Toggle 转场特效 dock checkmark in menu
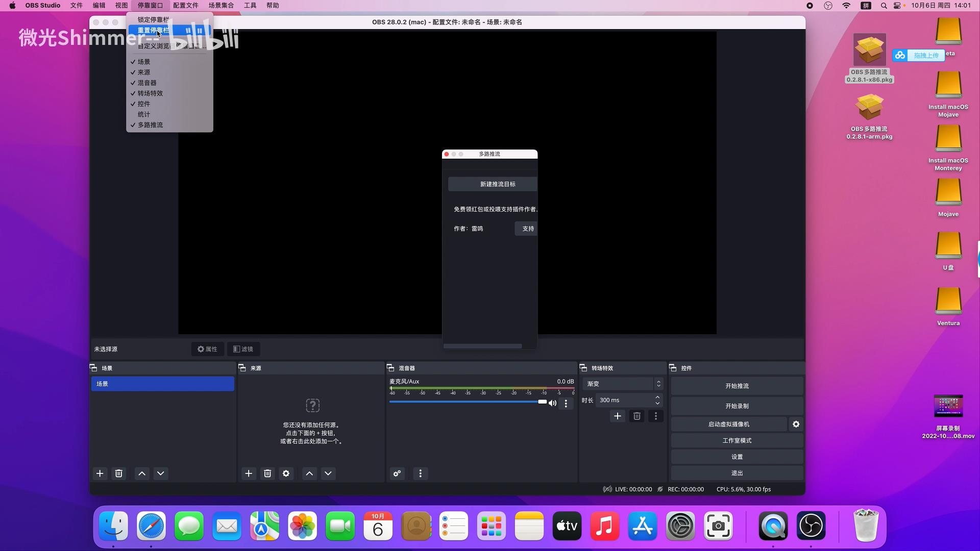980x551 pixels. (169, 93)
